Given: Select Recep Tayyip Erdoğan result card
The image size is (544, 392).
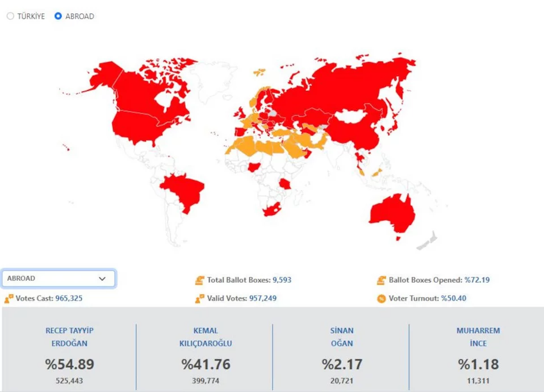Looking at the screenshot, I should pyautogui.click(x=69, y=355).
